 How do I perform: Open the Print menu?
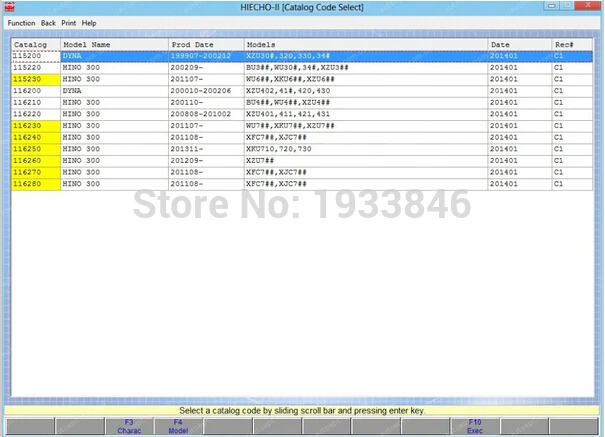point(69,23)
